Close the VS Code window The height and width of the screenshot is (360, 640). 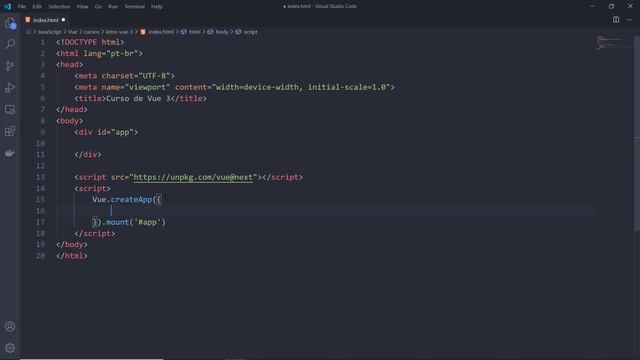coord(630,6)
